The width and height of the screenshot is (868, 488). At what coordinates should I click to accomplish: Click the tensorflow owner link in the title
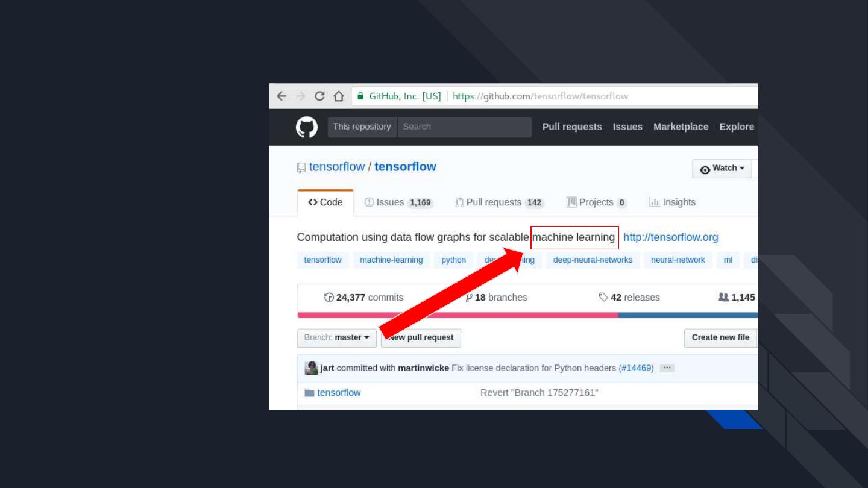point(337,167)
